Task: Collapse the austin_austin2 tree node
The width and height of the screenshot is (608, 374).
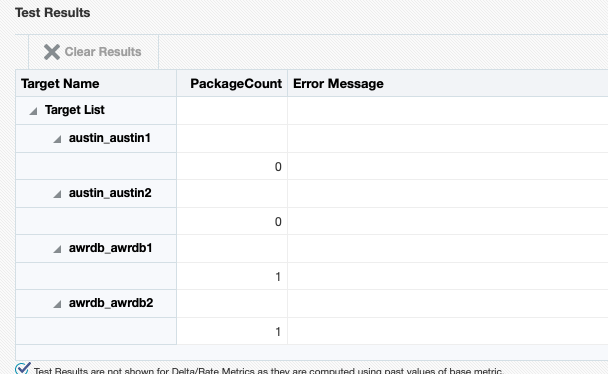Action: click(x=57, y=194)
